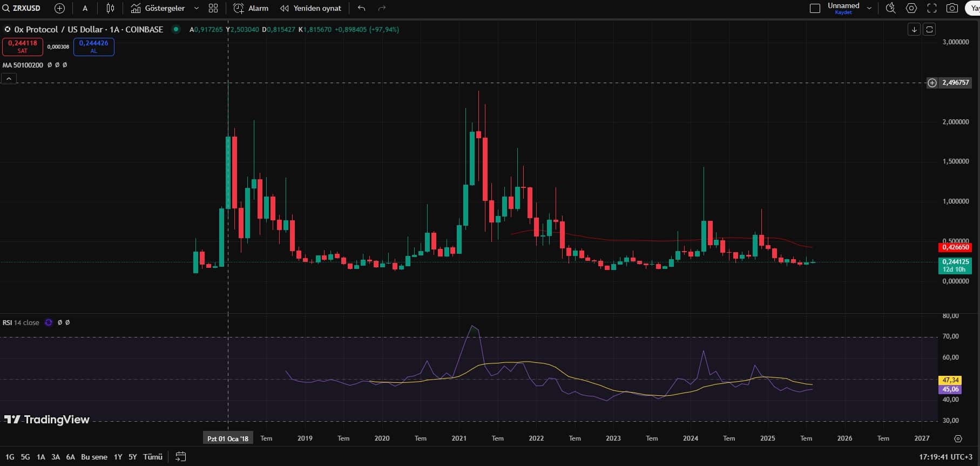This screenshot has width=980, height=466.
Task: Click the +0,898405 (+97,94%) change value
Action: pyautogui.click(x=367, y=30)
